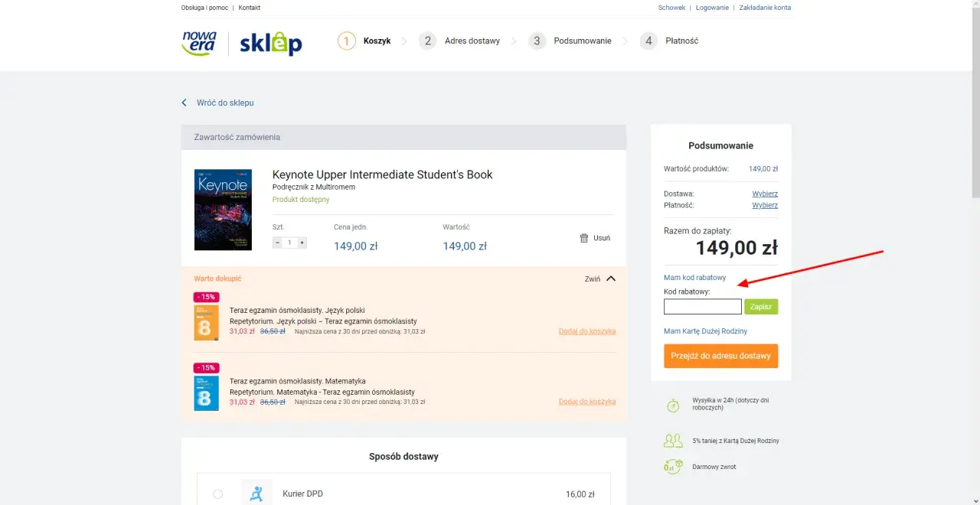
Task: Click the green Zapisz button
Action: [x=761, y=307]
